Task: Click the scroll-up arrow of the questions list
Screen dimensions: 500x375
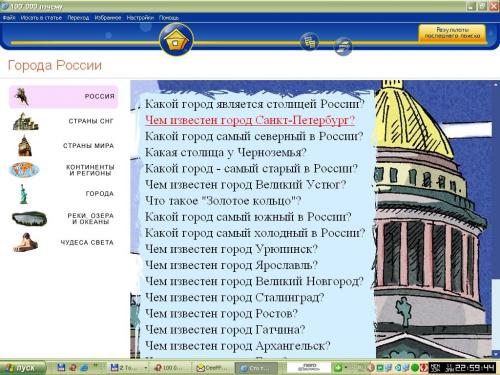Action: (x=496, y=85)
